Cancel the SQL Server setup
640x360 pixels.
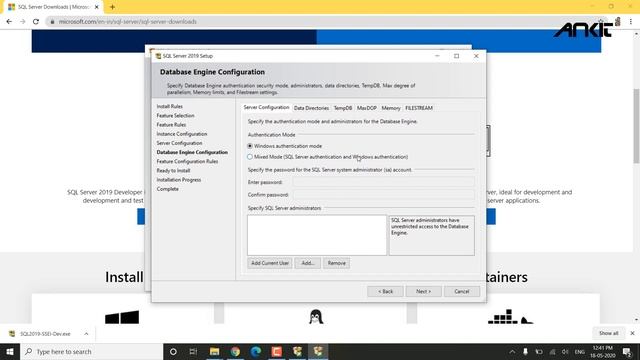pos(462,291)
